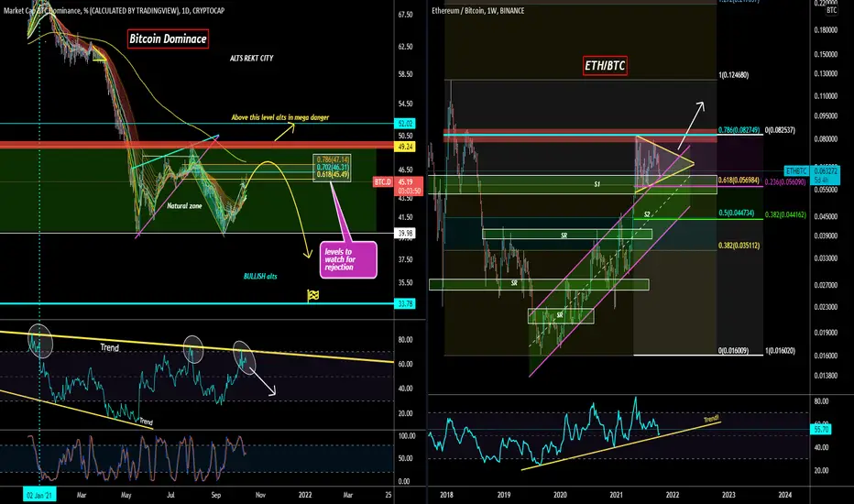Image resolution: width=854 pixels, height=504 pixels.
Task: Click the 0.027000 price axis value
Action: tap(826, 285)
